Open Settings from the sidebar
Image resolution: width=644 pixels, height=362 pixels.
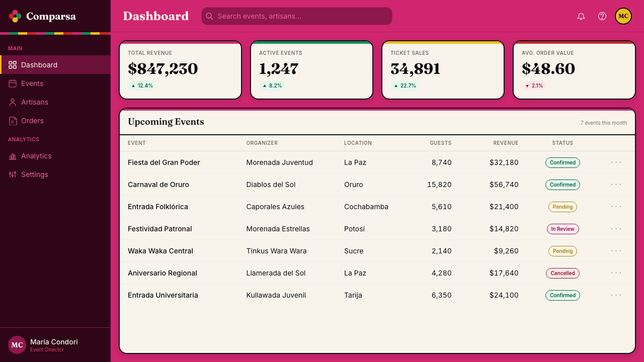55,174
